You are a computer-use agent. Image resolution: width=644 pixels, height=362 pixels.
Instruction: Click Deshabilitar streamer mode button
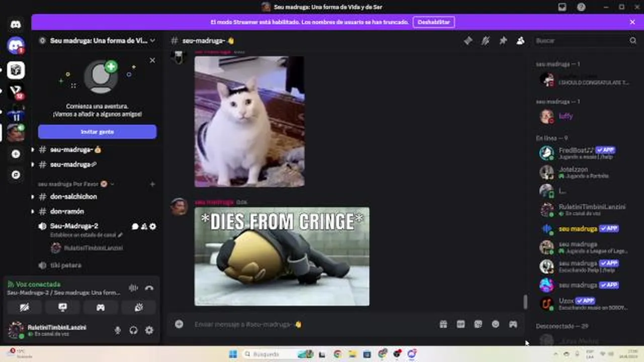tap(434, 22)
